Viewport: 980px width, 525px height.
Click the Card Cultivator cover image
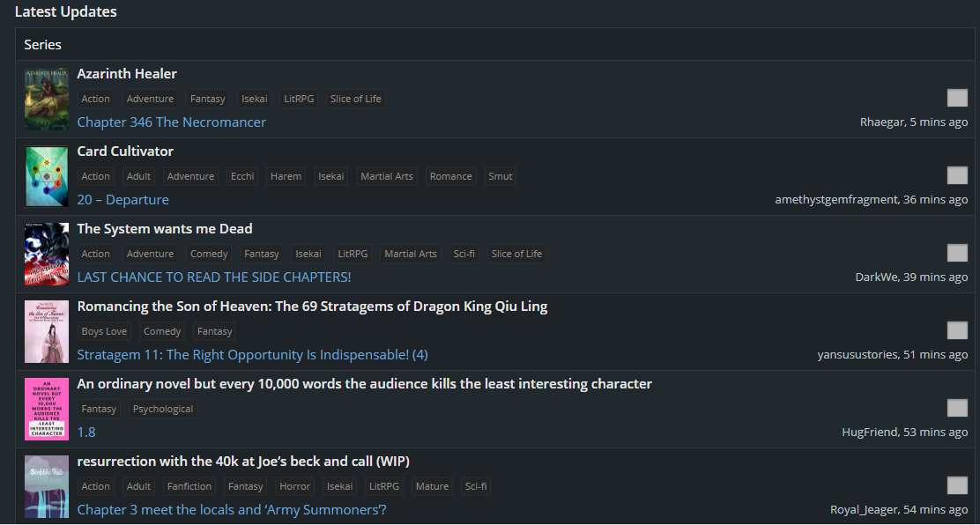(x=47, y=176)
